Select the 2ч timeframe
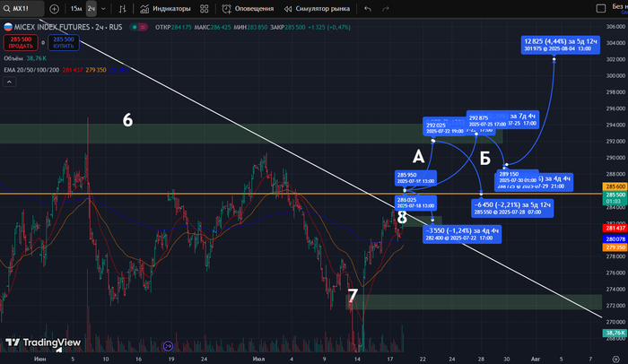The image size is (628, 364). pos(92,8)
